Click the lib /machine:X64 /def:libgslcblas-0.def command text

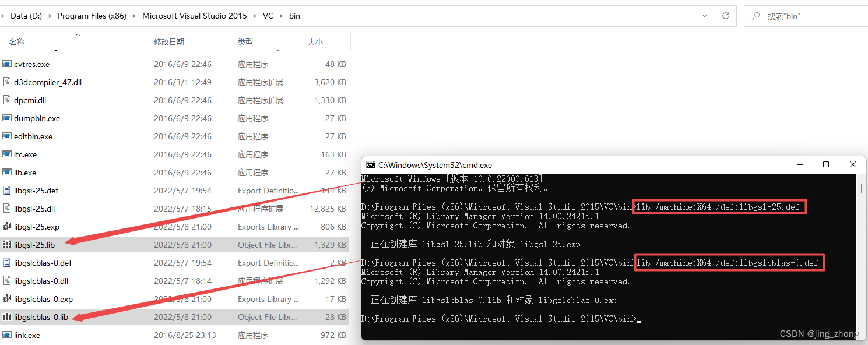point(729,263)
